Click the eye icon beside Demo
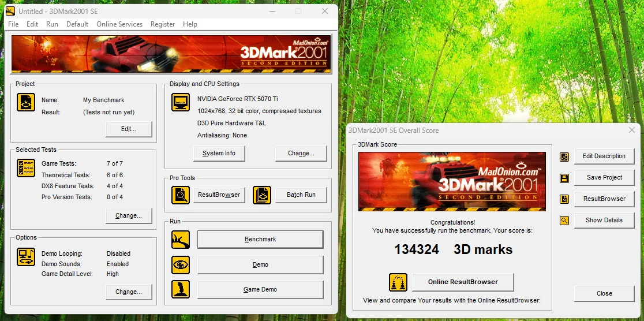The image size is (644, 321). 181,264
